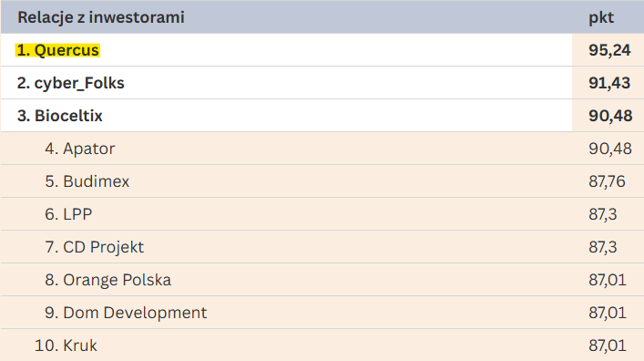644x361 pixels.
Task: Click the Relacje z inwestorami header
Action: [101, 17]
